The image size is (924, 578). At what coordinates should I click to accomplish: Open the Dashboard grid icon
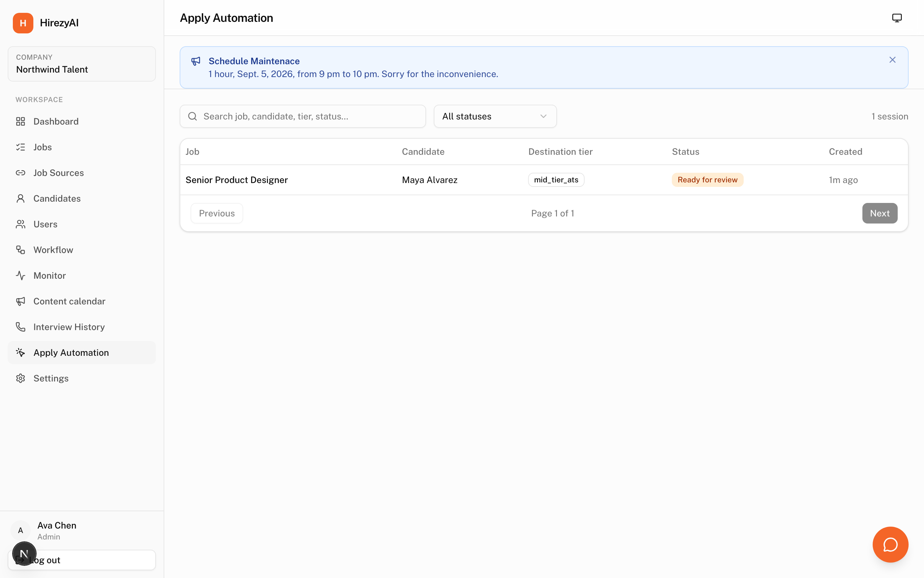pyautogui.click(x=21, y=122)
